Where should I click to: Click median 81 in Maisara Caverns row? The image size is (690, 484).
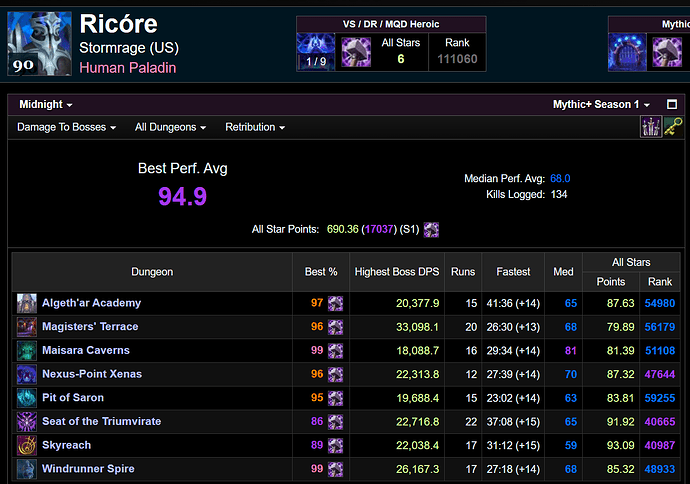click(x=571, y=351)
